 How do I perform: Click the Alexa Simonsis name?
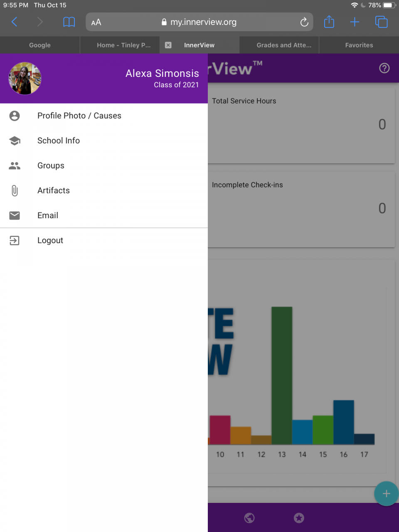point(162,73)
